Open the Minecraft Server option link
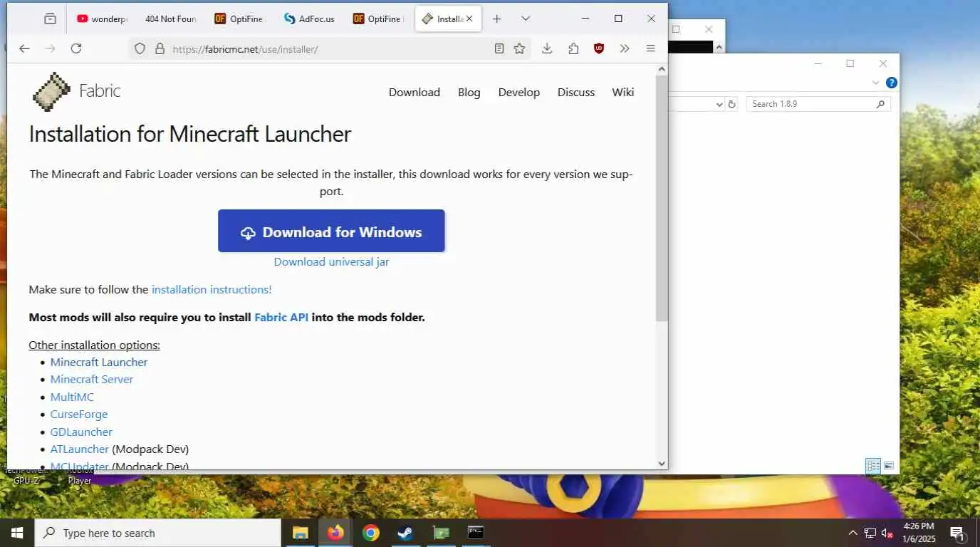This screenshot has width=980, height=547. pos(92,379)
